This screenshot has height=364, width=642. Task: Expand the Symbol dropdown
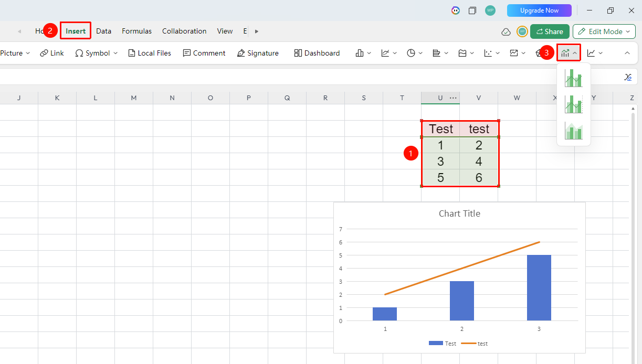[x=115, y=53]
